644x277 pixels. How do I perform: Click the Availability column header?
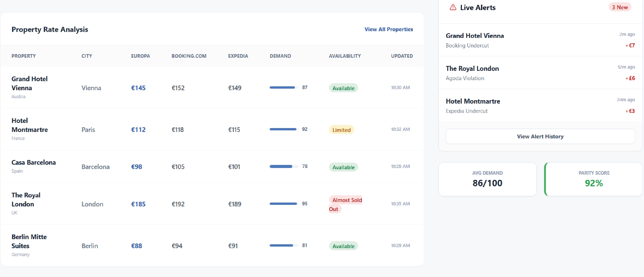click(x=345, y=56)
